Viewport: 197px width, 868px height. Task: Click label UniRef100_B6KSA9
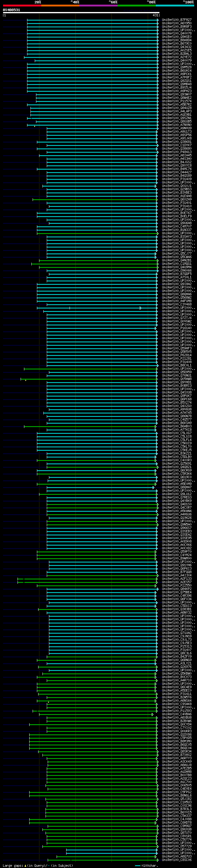click(177, 423)
